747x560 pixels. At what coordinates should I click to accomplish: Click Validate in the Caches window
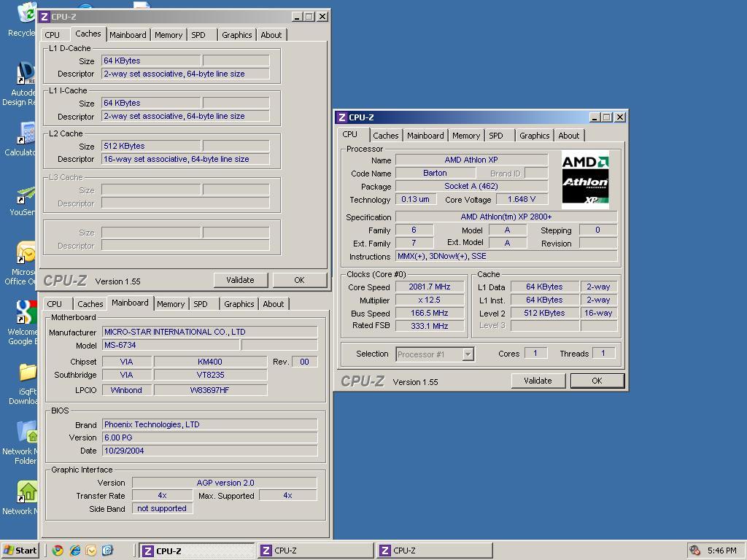(241, 280)
